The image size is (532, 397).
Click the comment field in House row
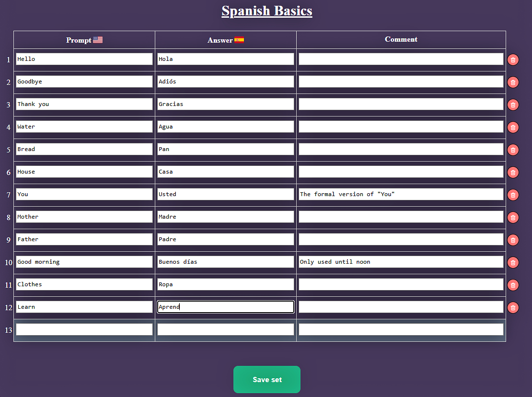[x=401, y=172]
